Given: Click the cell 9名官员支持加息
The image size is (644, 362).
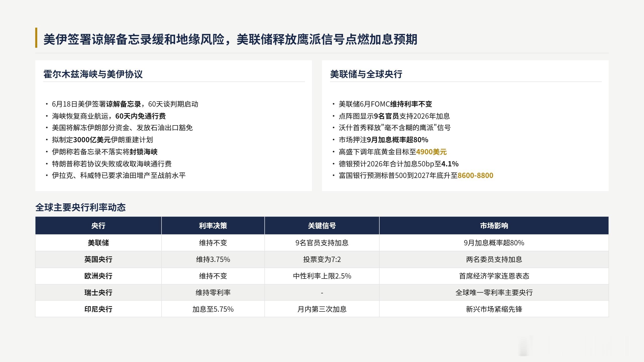Looking at the screenshot, I should pos(322,243).
